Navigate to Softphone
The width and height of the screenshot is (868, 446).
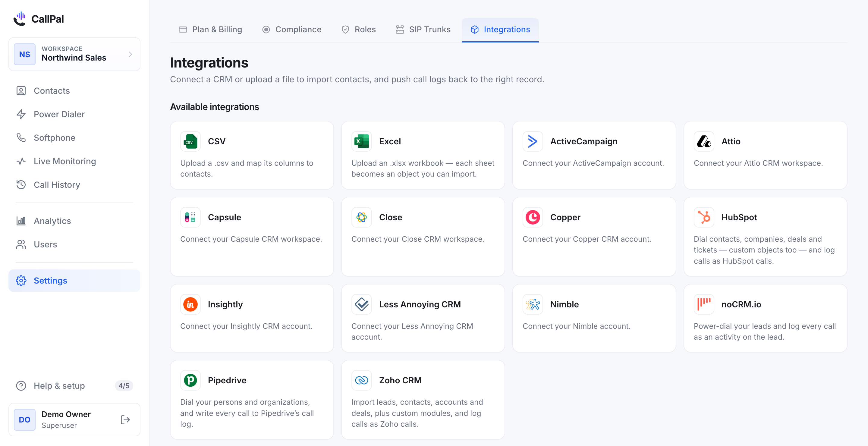tap(74, 138)
